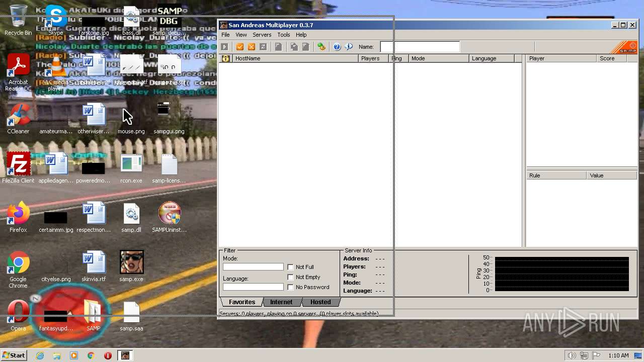Image resolution: width=644 pixels, height=362 pixels.
Task: Click the volume speaker tray icon
Action: (572, 355)
